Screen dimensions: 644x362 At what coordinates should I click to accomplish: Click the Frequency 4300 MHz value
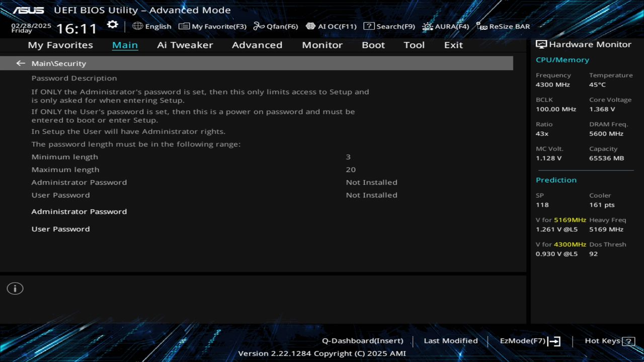tap(552, 84)
